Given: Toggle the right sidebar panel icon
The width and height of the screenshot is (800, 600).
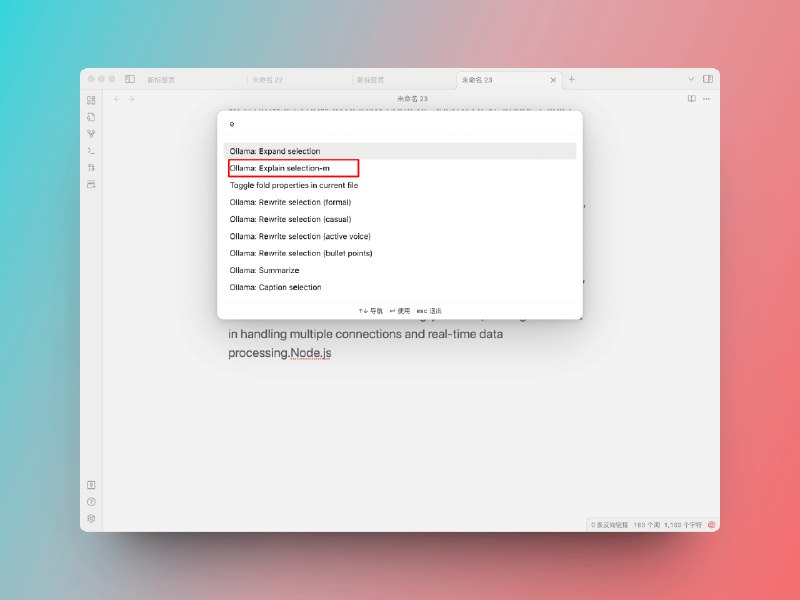Looking at the screenshot, I should coord(708,79).
